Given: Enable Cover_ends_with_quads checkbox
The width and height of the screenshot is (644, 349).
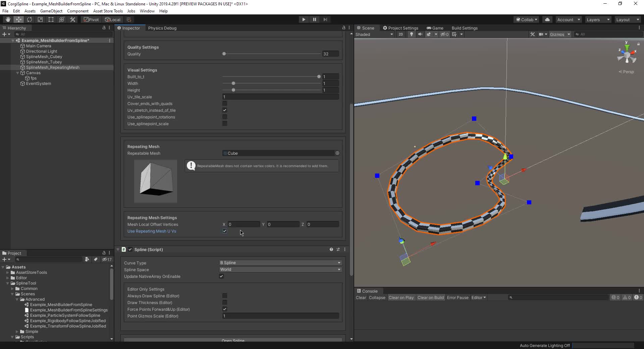Looking at the screenshot, I should pyautogui.click(x=225, y=104).
